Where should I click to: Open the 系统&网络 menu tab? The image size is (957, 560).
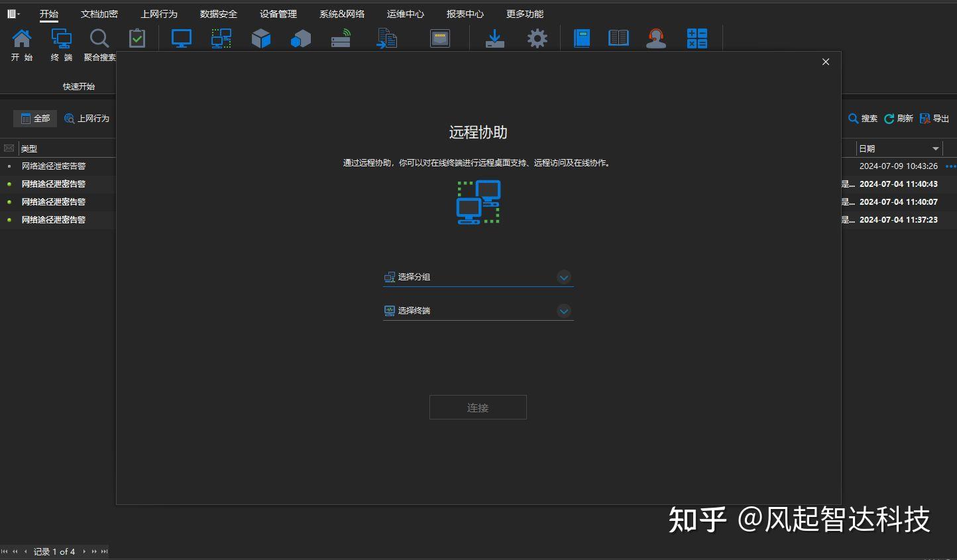tap(342, 14)
